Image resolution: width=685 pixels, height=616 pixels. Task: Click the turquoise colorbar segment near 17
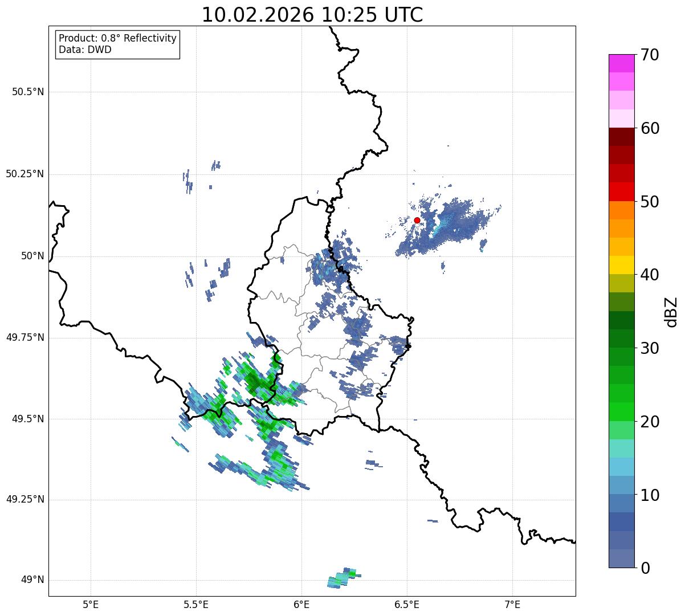(621, 448)
